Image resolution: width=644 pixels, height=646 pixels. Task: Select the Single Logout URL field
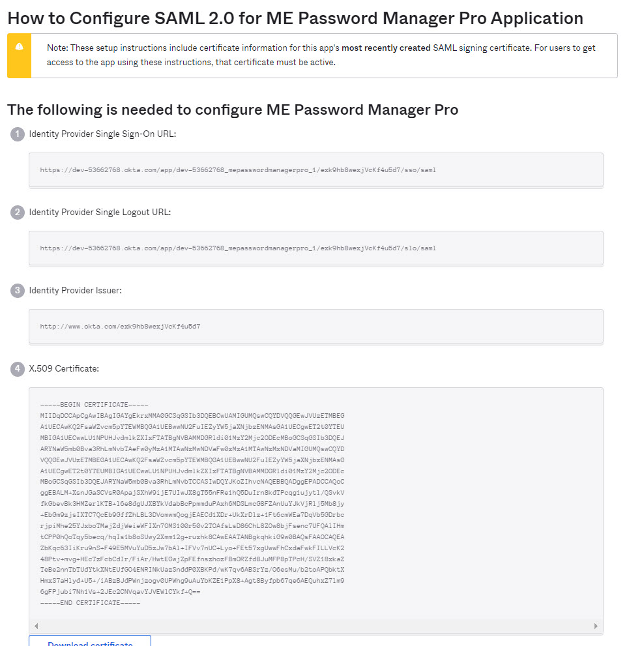315,248
